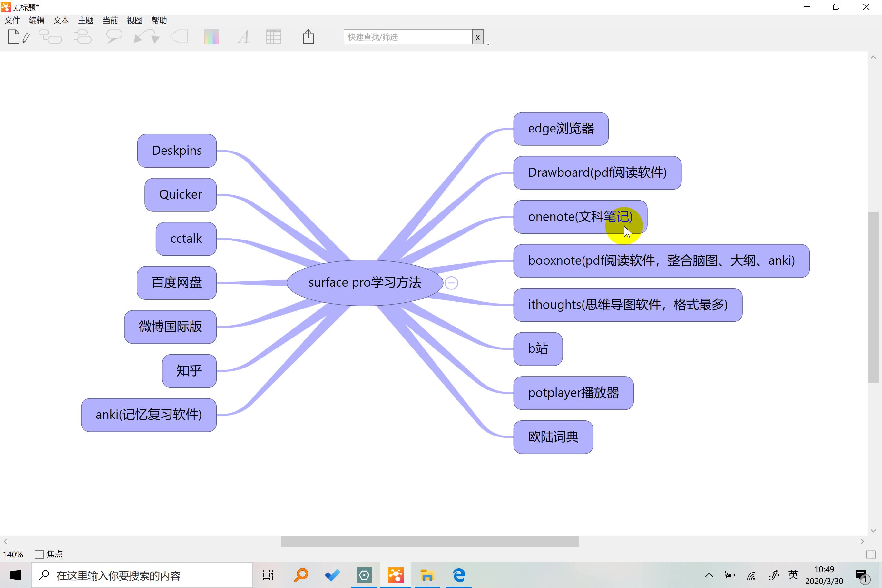The width and height of the screenshot is (882, 588).
Task: Click the dashed boundary toolbar icon
Action: [179, 37]
